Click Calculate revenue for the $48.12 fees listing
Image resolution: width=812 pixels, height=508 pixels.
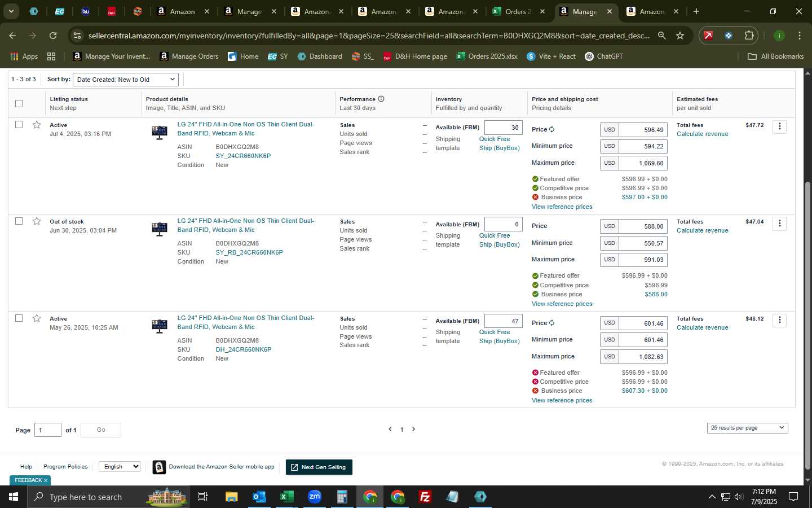click(x=702, y=328)
